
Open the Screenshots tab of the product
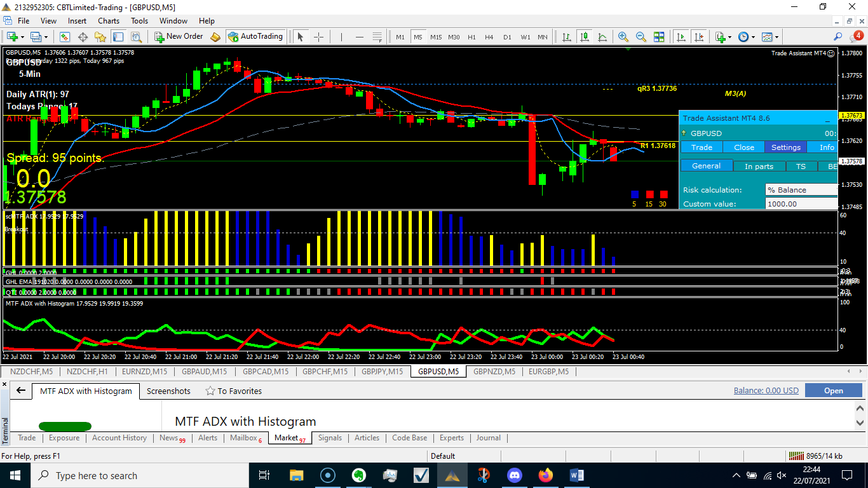click(168, 391)
